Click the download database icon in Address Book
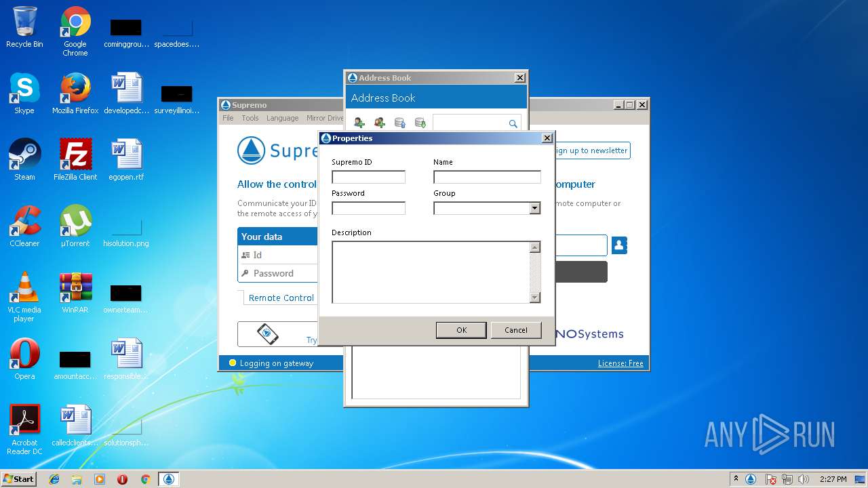Screen dimensions: 868x488 tap(420, 123)
